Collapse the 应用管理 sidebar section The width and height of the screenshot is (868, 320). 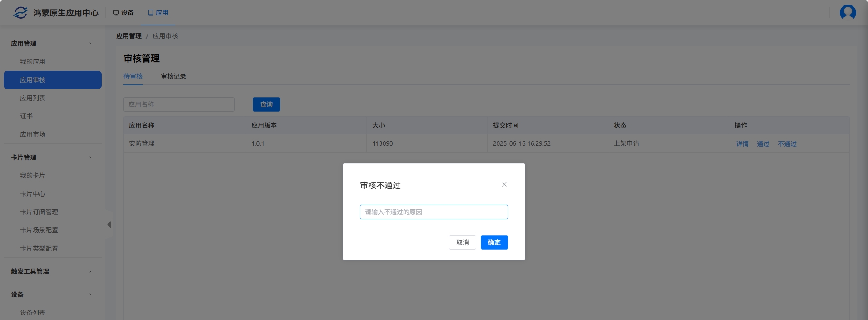pos(90,44)
